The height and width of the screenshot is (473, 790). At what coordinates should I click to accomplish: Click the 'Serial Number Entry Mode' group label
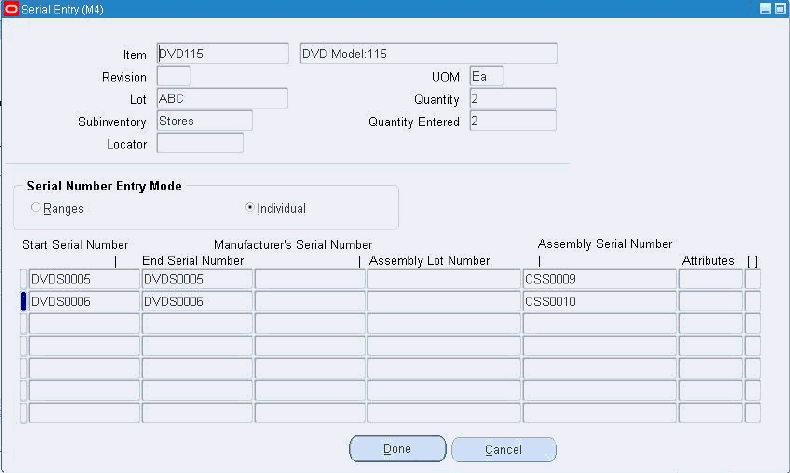[104, 186]
